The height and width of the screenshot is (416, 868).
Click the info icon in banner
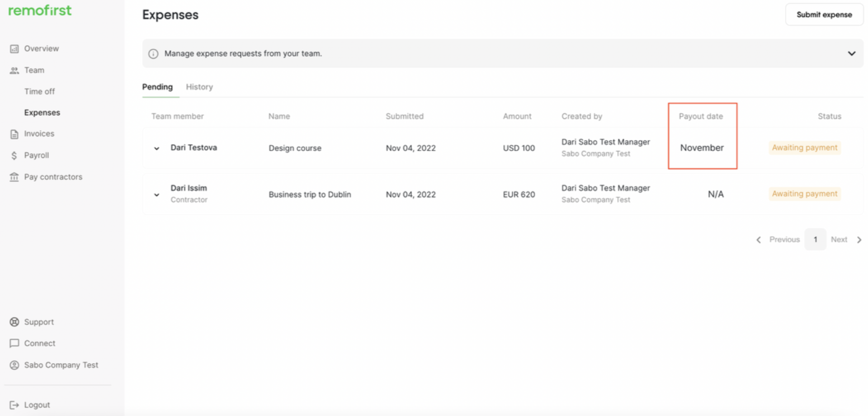(154, 54)
